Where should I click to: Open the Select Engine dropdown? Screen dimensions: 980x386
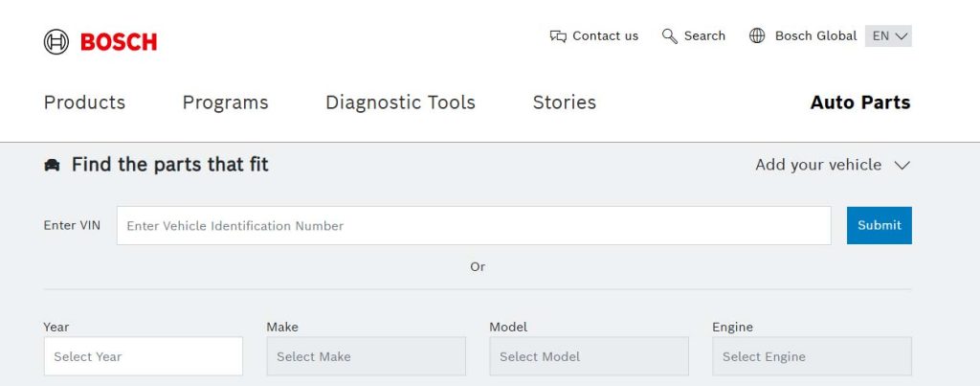812,356
